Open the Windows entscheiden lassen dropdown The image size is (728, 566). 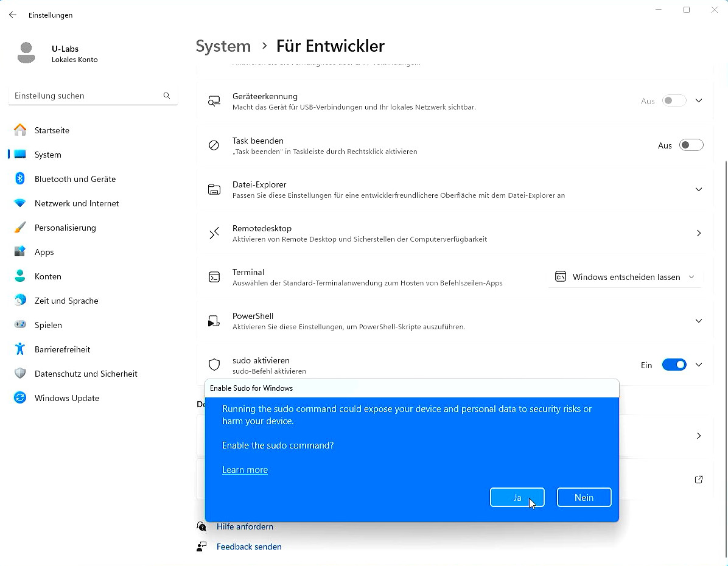coord(625,277)
